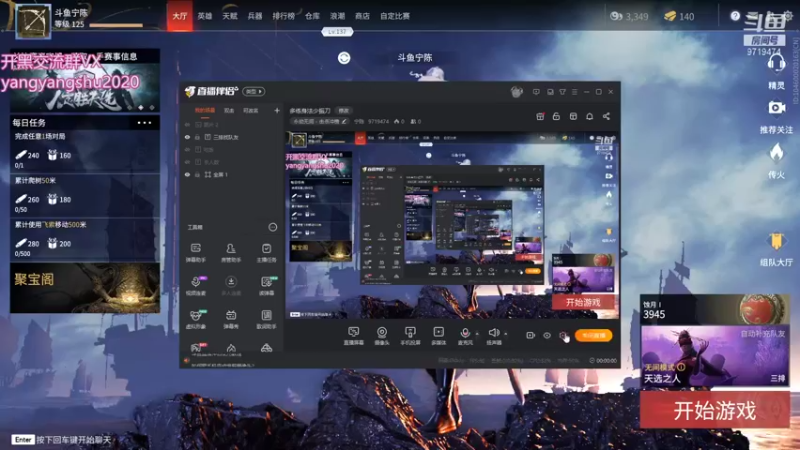Open 组队大厅 banner icon in game

pyautogui.click(x=776, y=241)
